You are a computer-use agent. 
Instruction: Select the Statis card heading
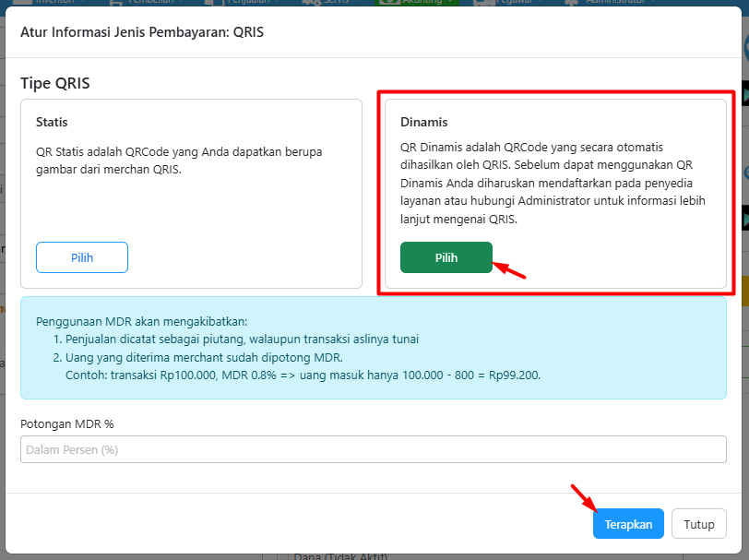pos(52,122)
